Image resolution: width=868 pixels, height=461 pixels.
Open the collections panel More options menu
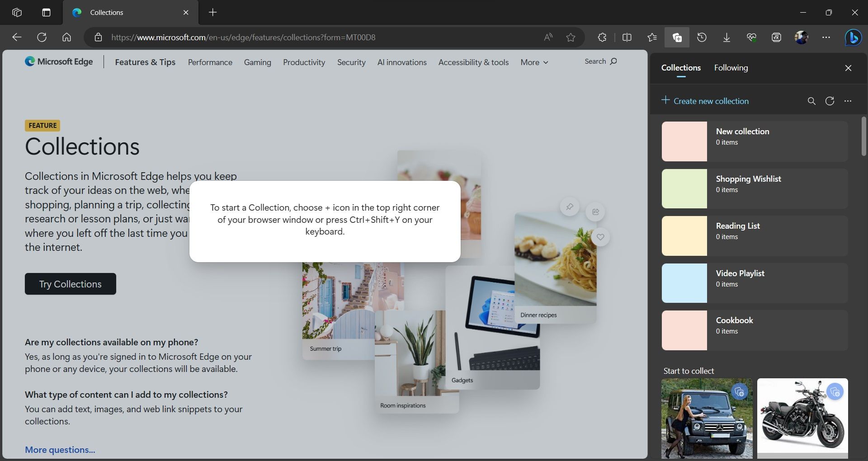[x=847, y=101]
